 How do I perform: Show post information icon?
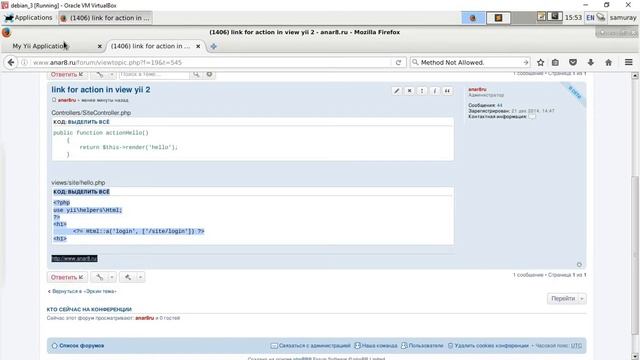(x=435, y=91)
